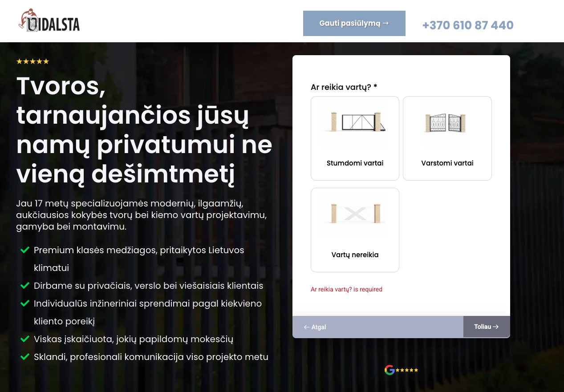Click the 'Ar reikia vartų? *' question label

[x=344, y=87]
